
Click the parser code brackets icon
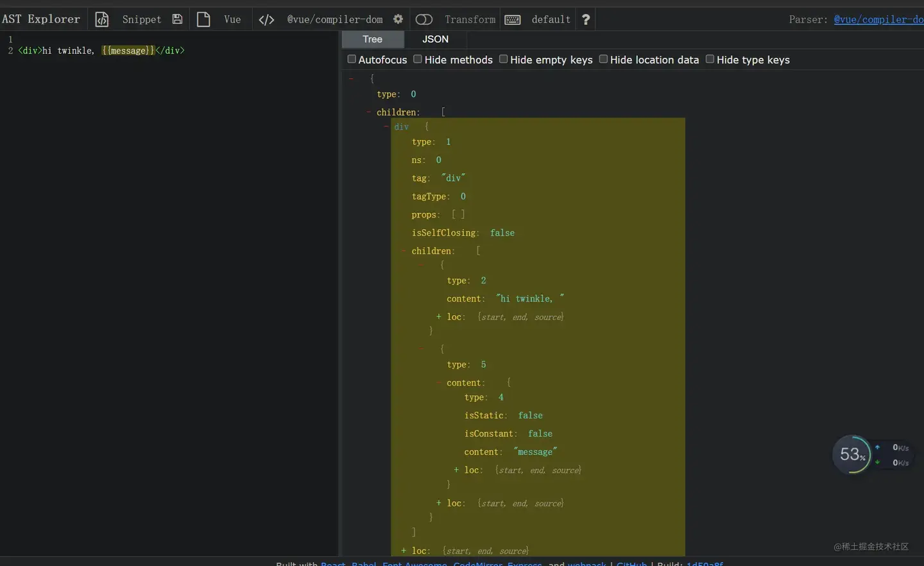pos(266,19)
